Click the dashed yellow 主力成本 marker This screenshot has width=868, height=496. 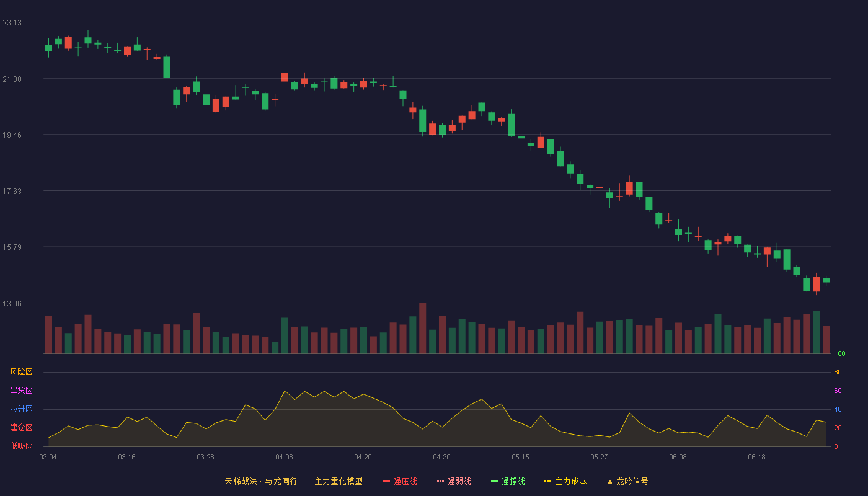coord(547,481)
